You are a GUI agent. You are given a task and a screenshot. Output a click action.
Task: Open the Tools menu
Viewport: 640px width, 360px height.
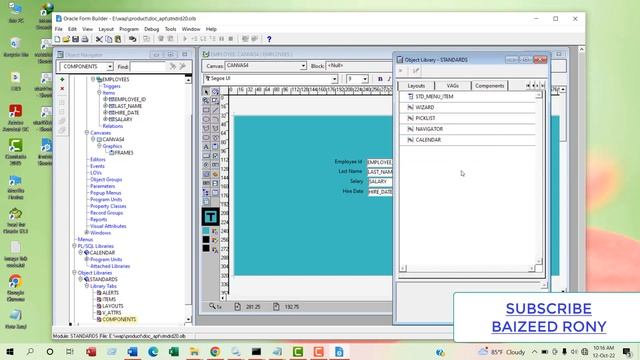click(x=171, y=29)
